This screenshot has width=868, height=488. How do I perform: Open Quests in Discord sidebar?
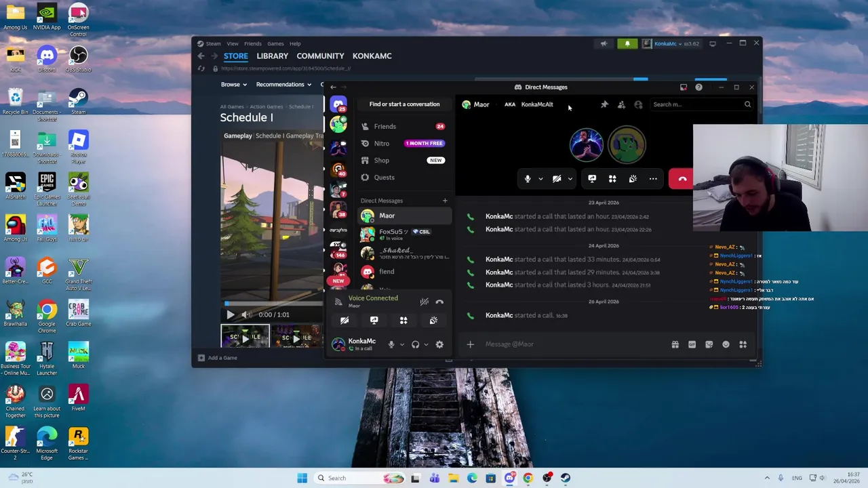click(404, 178)
